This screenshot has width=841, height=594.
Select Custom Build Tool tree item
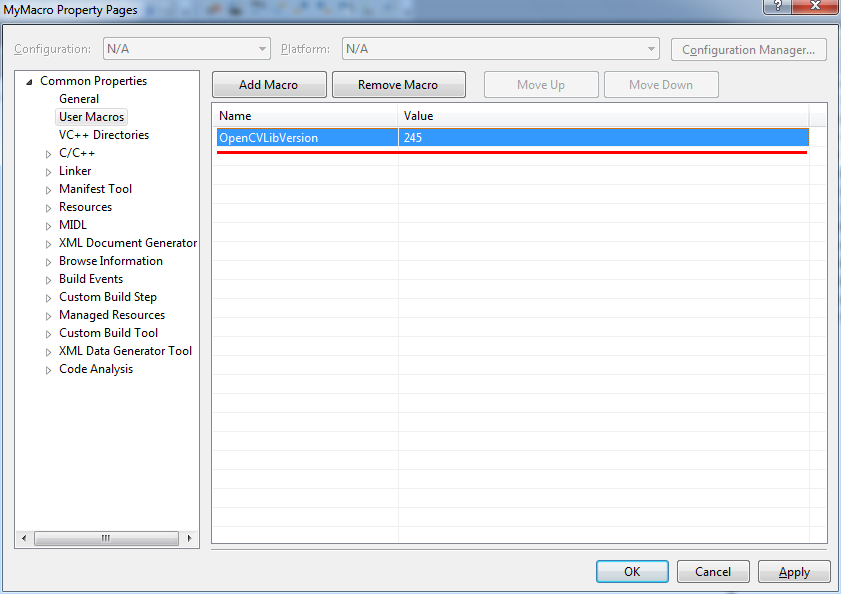click(x=108, y=333)
